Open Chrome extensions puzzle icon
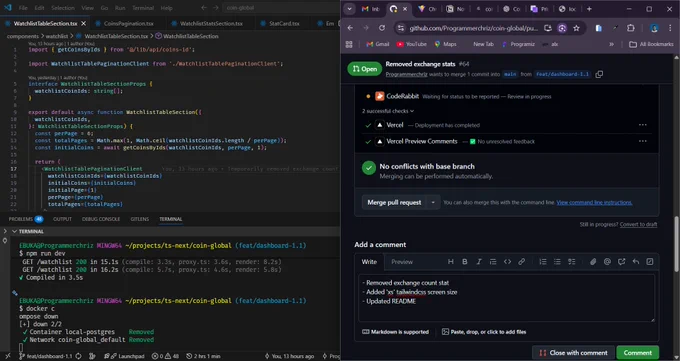Image resolution: width=680 pixels, height=361 pixels. click(x=631, y=28)
